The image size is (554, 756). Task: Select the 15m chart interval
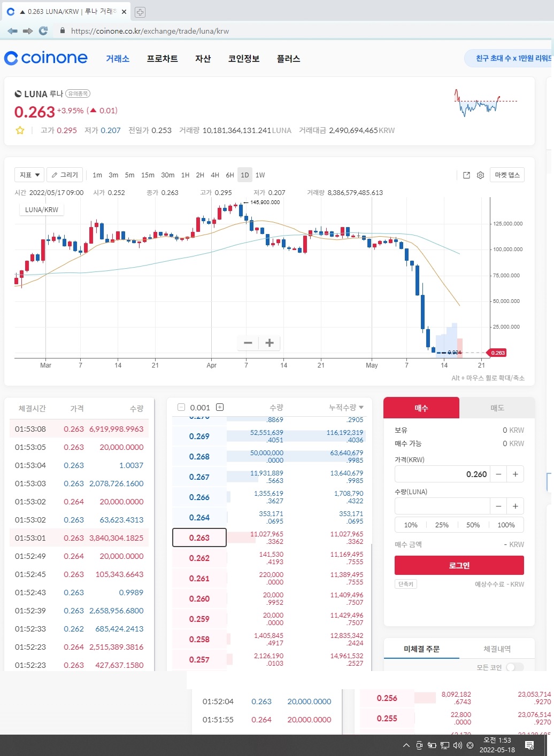(148, 175)
